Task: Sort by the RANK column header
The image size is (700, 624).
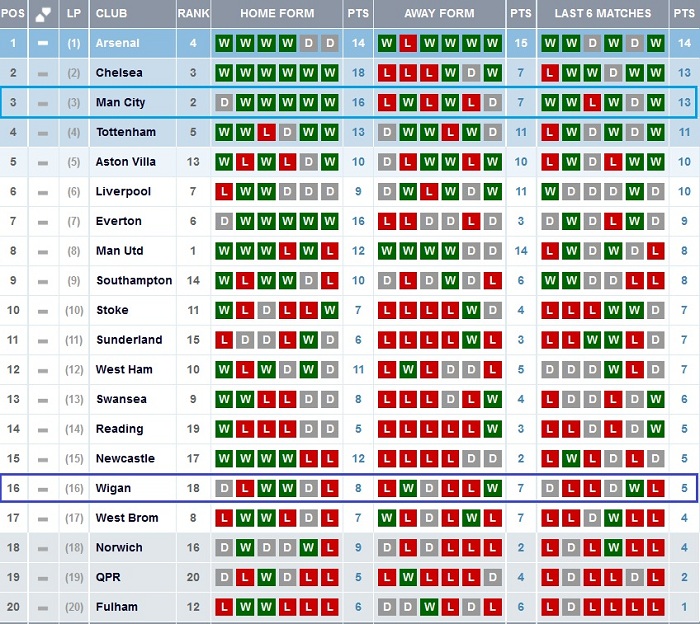Action: [x=193, y=14]
